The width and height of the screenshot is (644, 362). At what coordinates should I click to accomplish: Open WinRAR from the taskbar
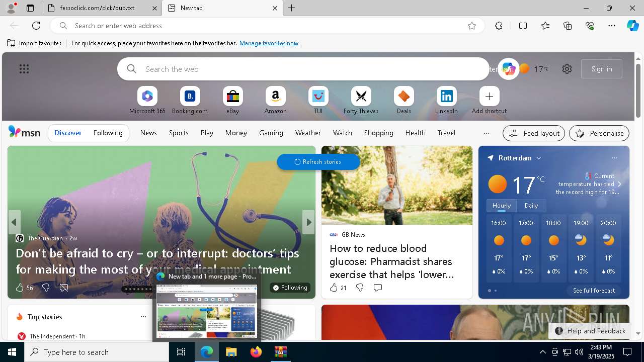point(281,352)
